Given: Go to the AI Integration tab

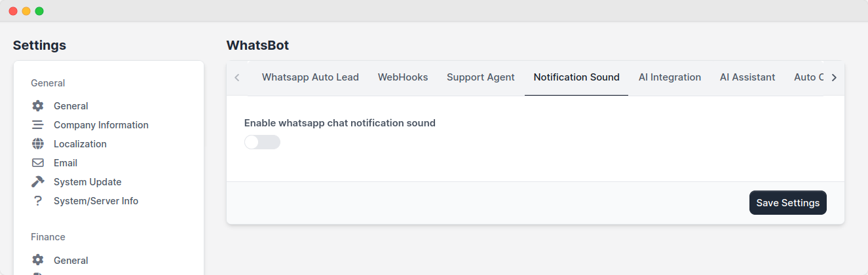Looking at the screenshot, I should pyautogui.click(x=670, y=77).
